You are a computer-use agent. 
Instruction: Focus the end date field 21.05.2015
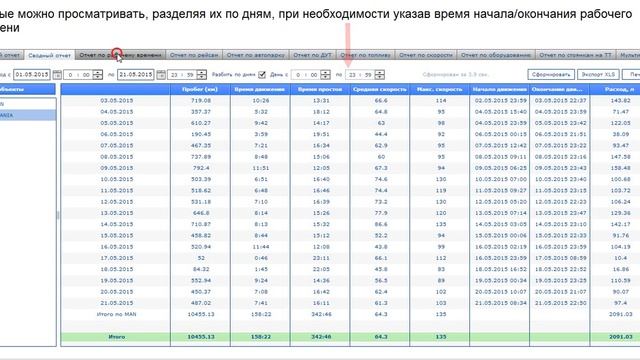point(136,75)
